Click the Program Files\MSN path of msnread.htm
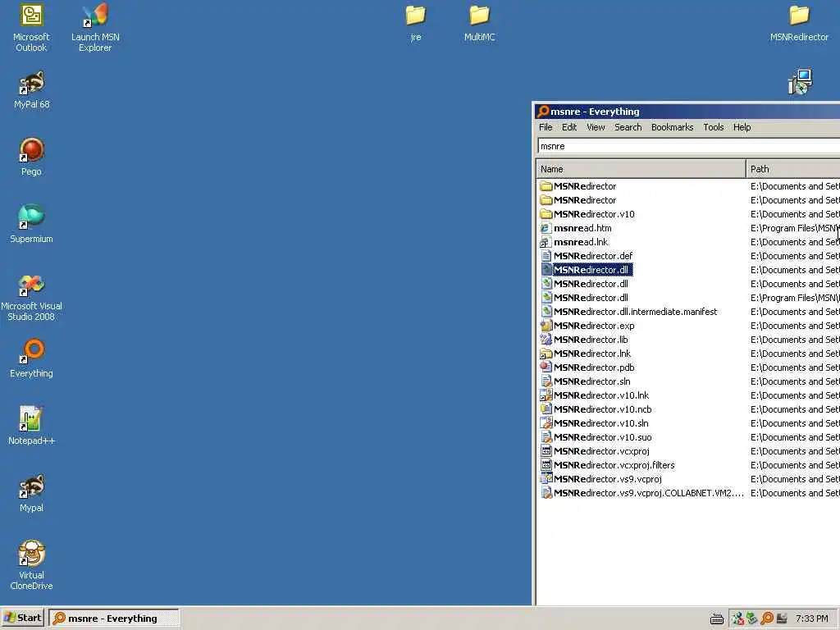The height and width of the screenshot is (630, 840). coord(794,228)
